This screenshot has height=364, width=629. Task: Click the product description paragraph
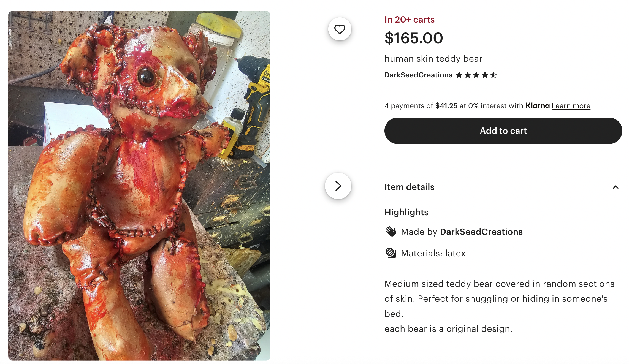499,306
